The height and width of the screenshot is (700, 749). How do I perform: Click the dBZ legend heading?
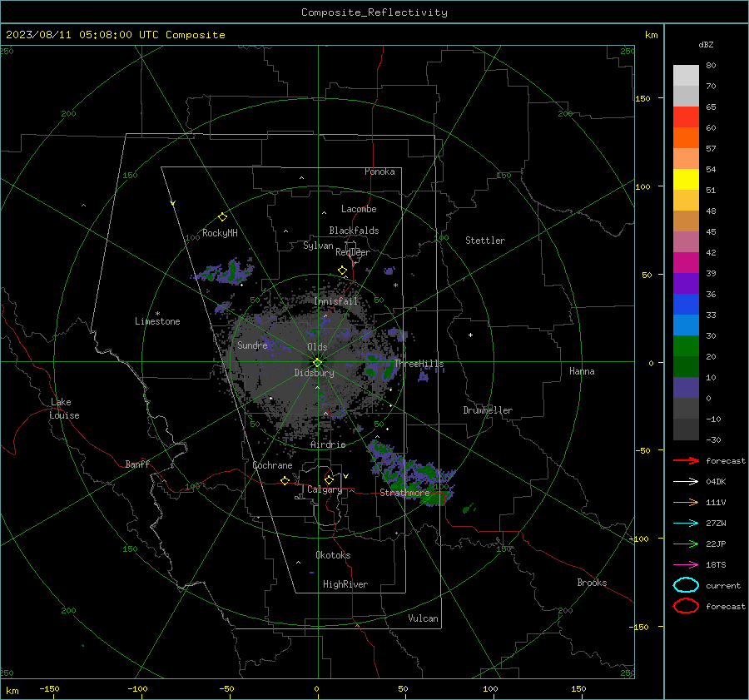[x=706, y=44]
